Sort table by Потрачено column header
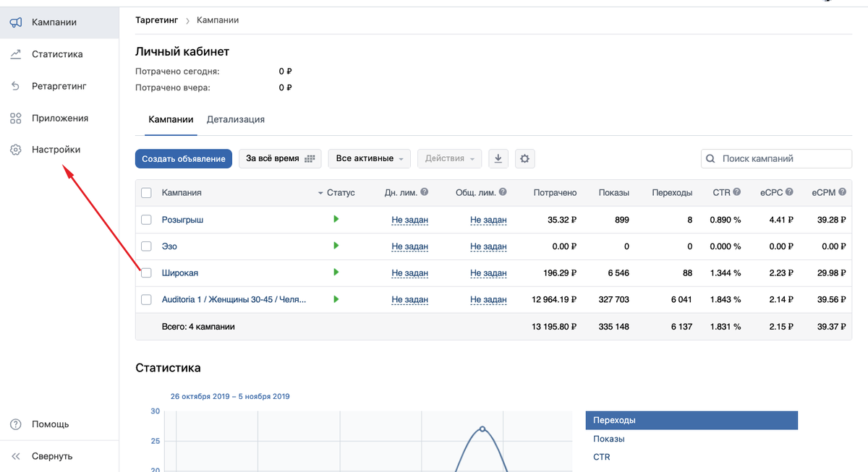 click(x=555, y=193)
